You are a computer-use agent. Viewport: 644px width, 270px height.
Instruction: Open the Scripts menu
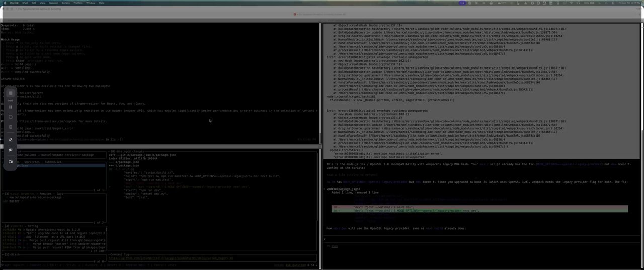pos(66,3)
